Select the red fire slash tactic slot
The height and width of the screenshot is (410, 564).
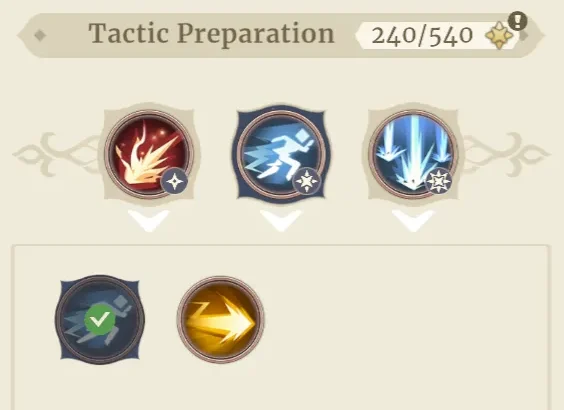[149, 154]
